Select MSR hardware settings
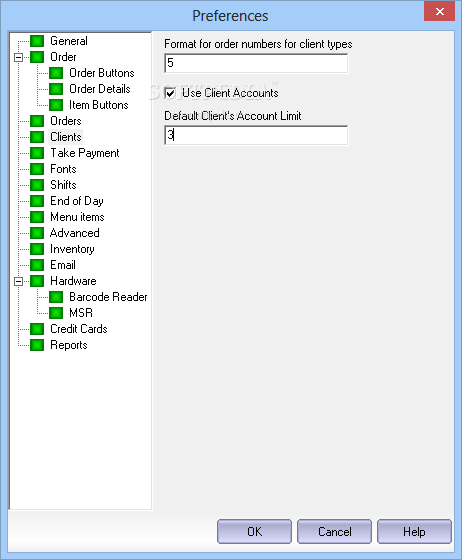The width and height of the screenshot is (462, 560). pyautogui.click(x=81, y=313)
